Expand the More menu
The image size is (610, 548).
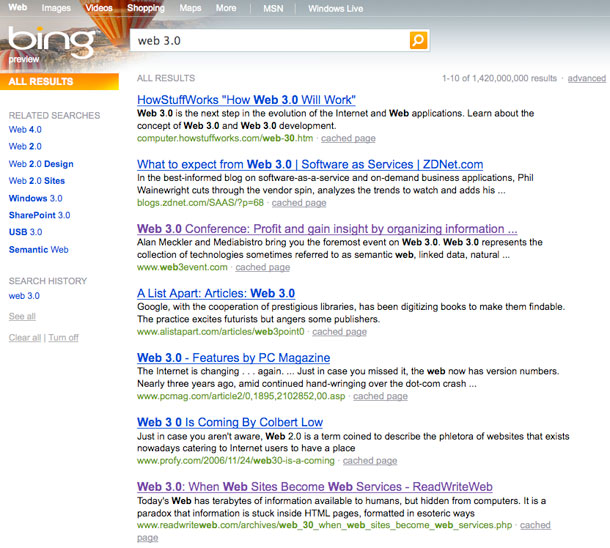click(226, 8)
